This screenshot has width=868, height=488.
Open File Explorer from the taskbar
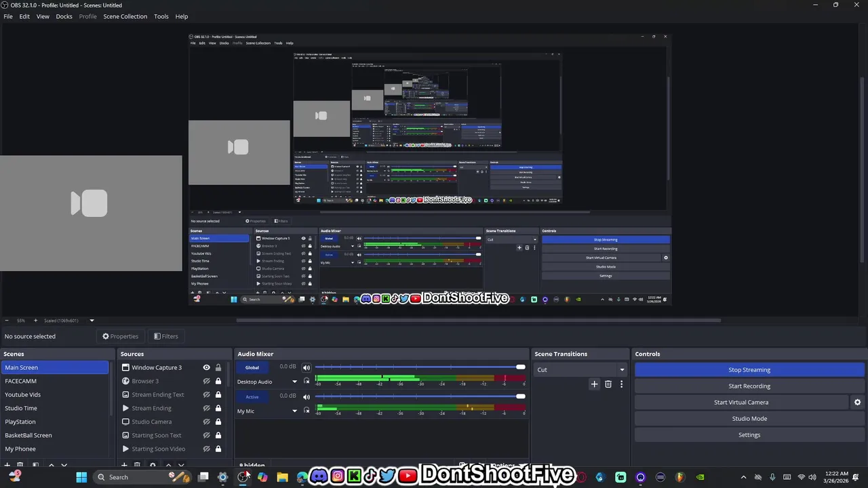pos(282,477)
